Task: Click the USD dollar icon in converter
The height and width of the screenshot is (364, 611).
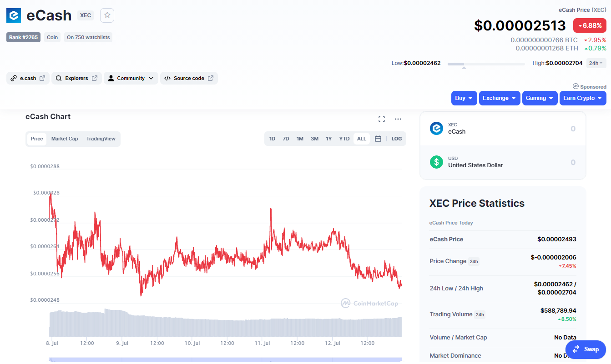Action: [x=436, y=162]
